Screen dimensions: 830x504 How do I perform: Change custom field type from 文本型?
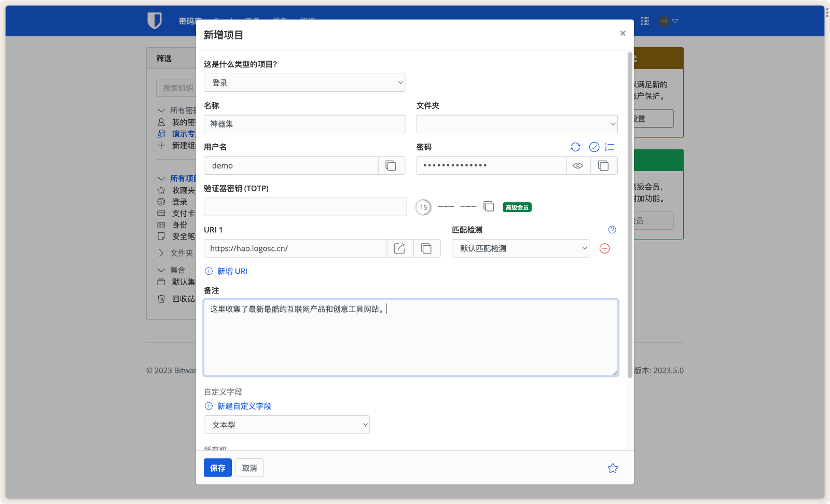coord(286,424)
